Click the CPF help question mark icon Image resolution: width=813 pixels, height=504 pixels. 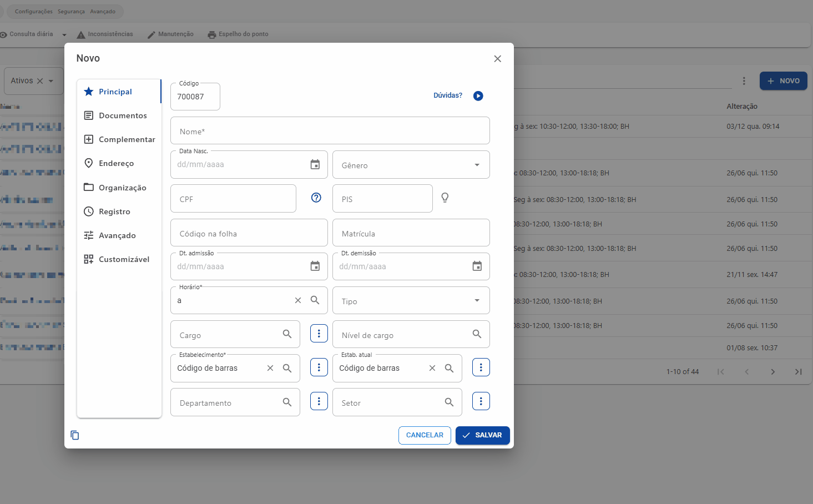tap(316, 198)
